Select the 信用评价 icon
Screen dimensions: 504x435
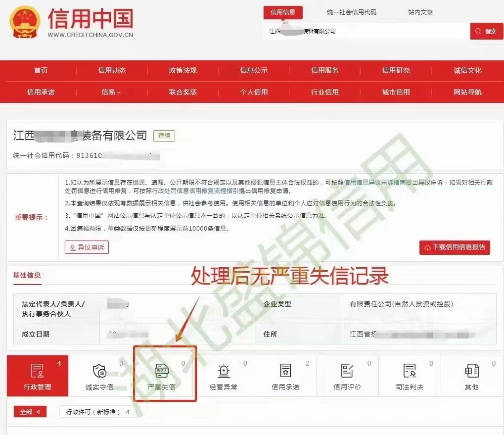(347, 371)
